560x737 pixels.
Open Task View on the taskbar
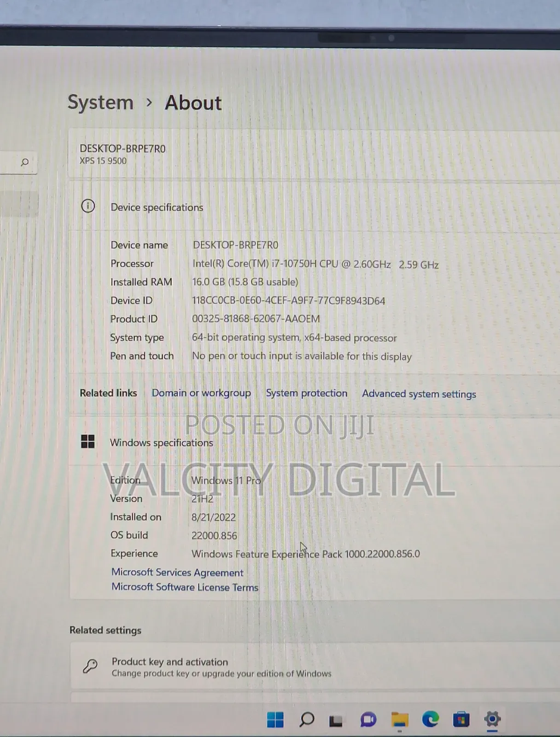[x=336, y=720]
